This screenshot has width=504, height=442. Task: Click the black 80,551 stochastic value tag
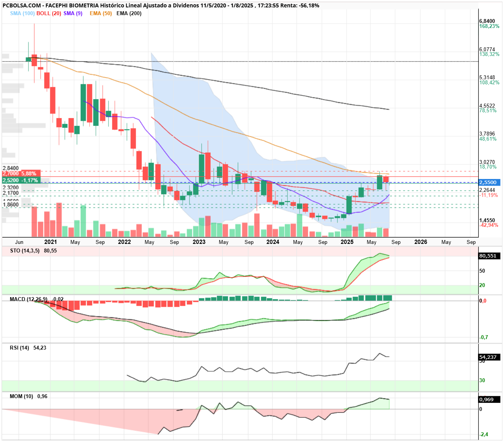[490, 256]
